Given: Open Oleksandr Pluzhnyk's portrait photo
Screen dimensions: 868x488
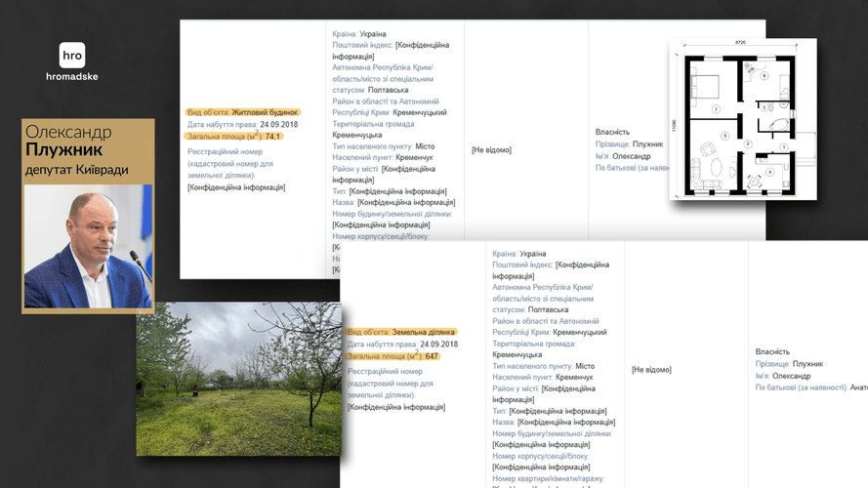Looking at the screenshot, I should (x=88, y=247).
